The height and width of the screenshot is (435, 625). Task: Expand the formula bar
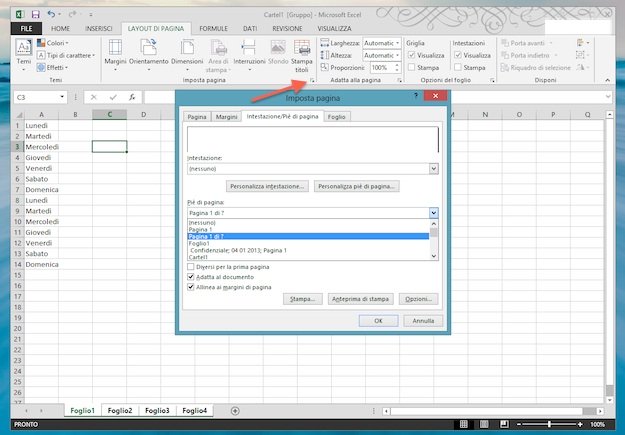point(608,96)
